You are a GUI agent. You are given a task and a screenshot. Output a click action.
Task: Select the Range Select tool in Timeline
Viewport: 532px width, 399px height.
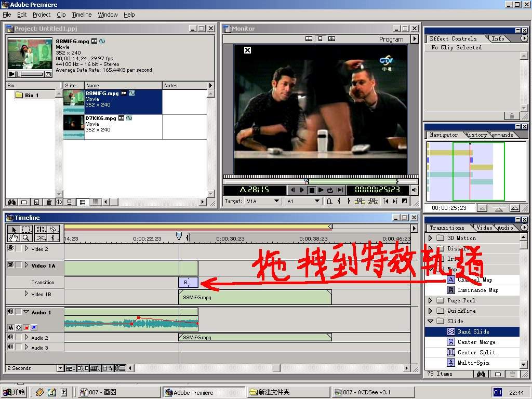click(27, 229)
